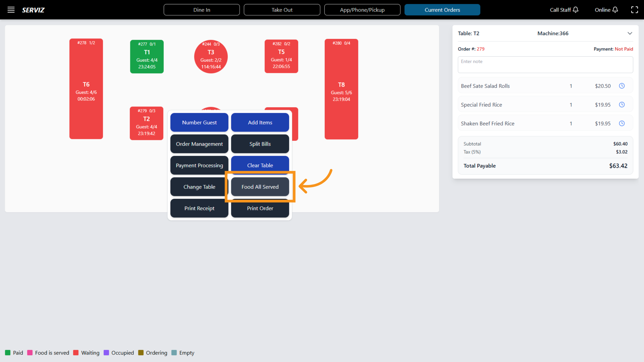Viewport: 644px width, 362px height.
Task: Click the Split Bills button
Action: pyautogui.click(x=260, y=144)
